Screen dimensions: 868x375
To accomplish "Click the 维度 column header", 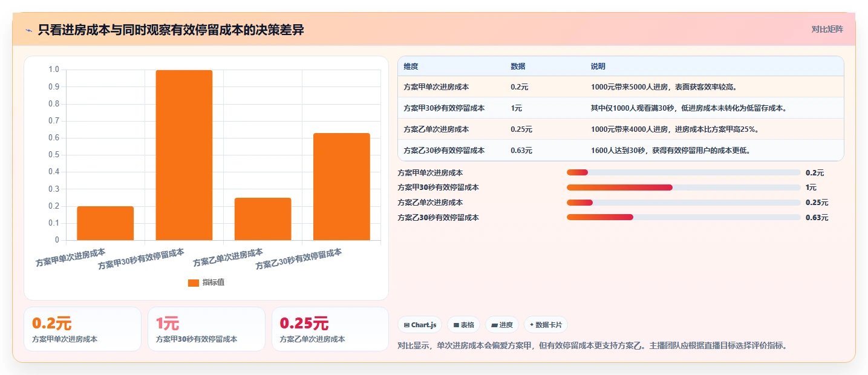I will [411, 67].
